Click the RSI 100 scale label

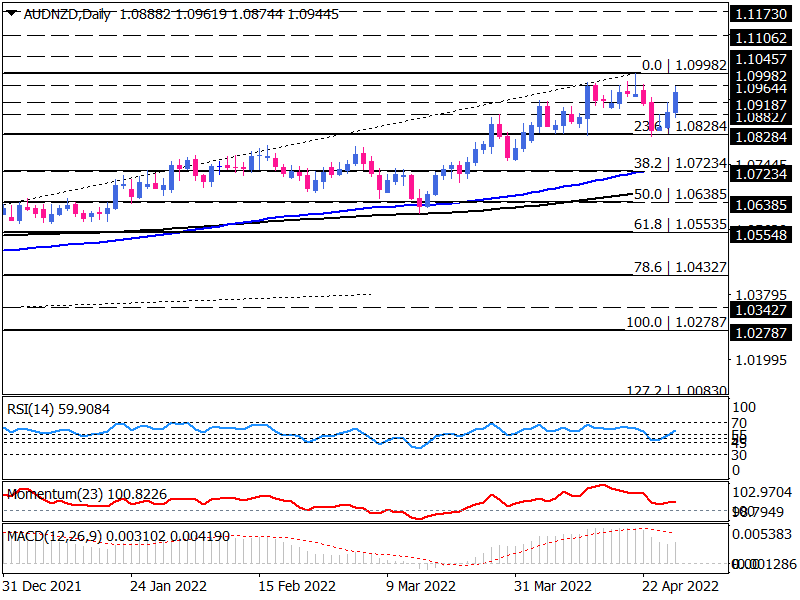tap(743, 407)
